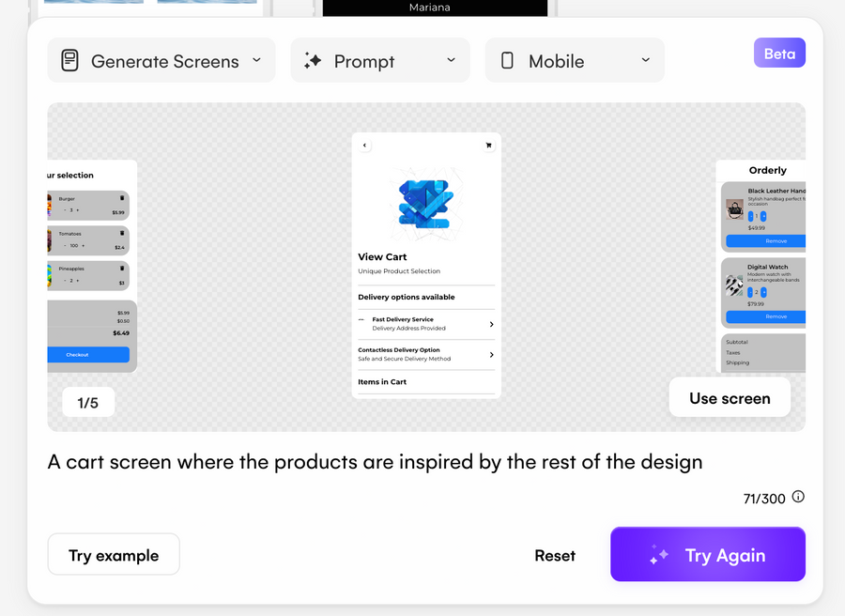Click the info icon next to the 71/300 counter
Screen dimensions: 845x616
[797, 498]
